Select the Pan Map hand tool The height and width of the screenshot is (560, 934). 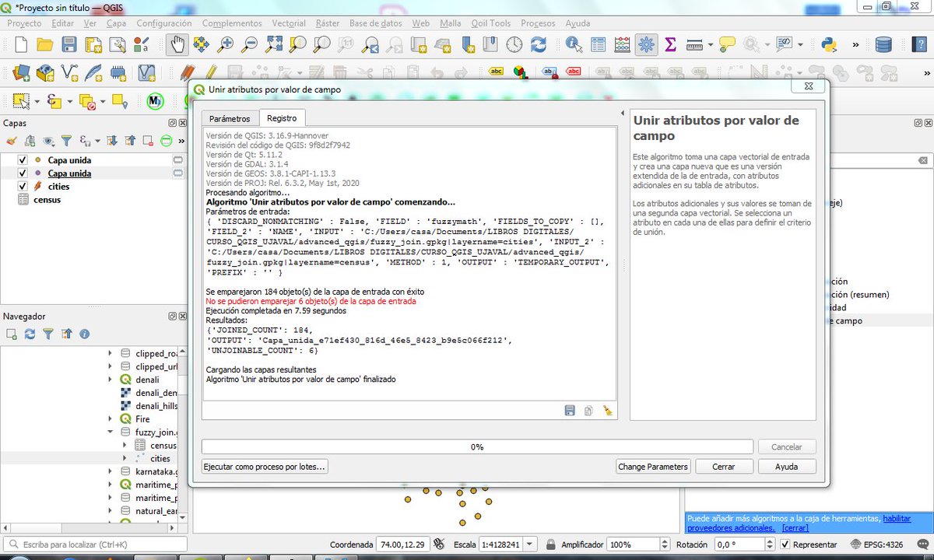tap(177, 44)
